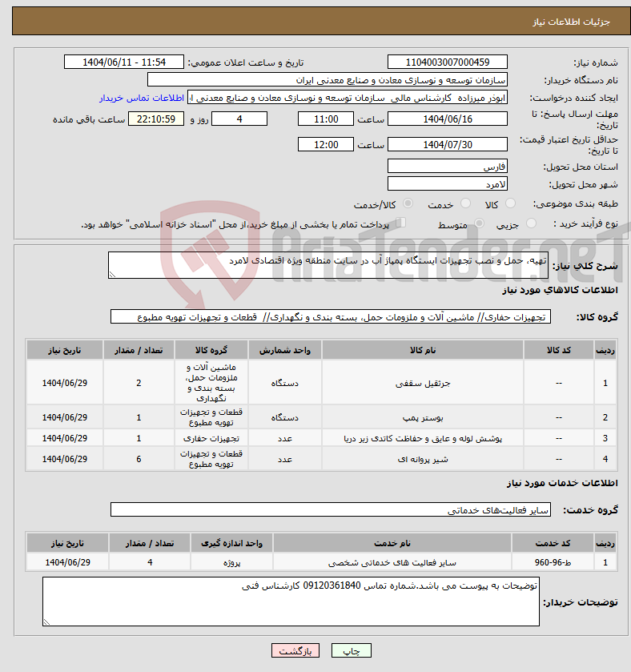The image size is (631, 672).
Task: Select the کالا/خدمت radio button
Action: coord(408,203)
